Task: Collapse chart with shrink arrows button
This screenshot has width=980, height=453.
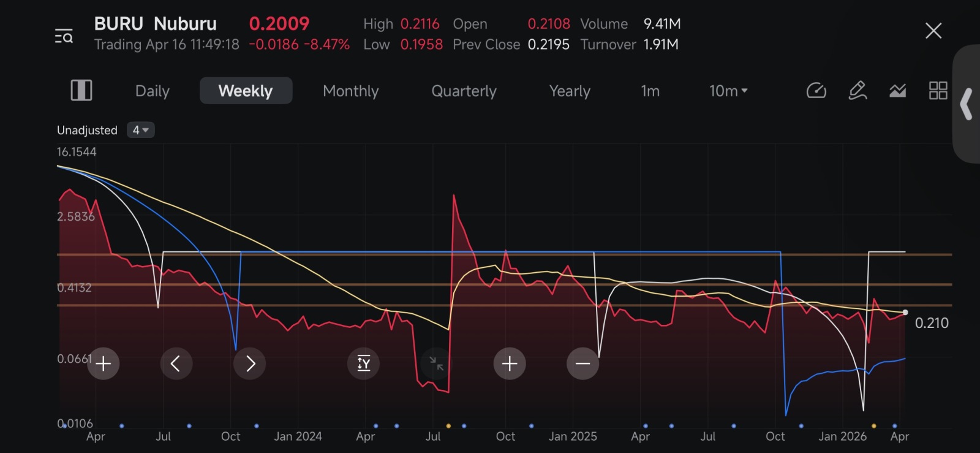Action: coord(436,364)
